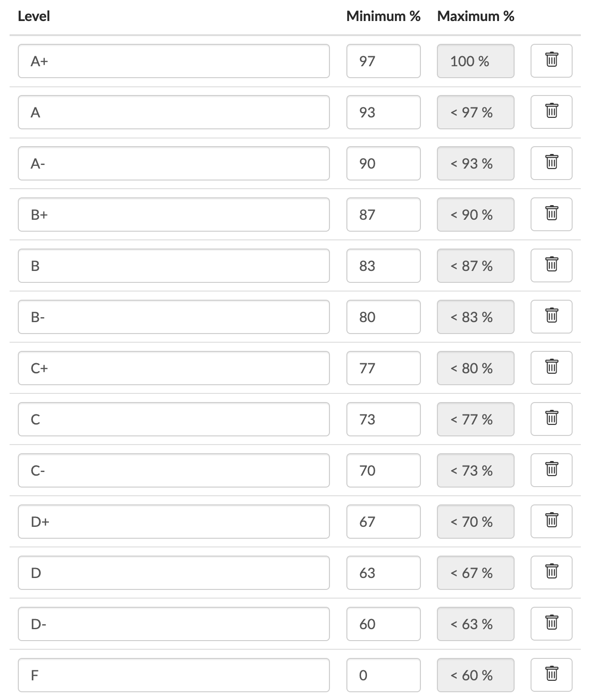The width and height of the screenshot is (595, 700).
Task: Delete the C grade level
Action: click(551, 419)
